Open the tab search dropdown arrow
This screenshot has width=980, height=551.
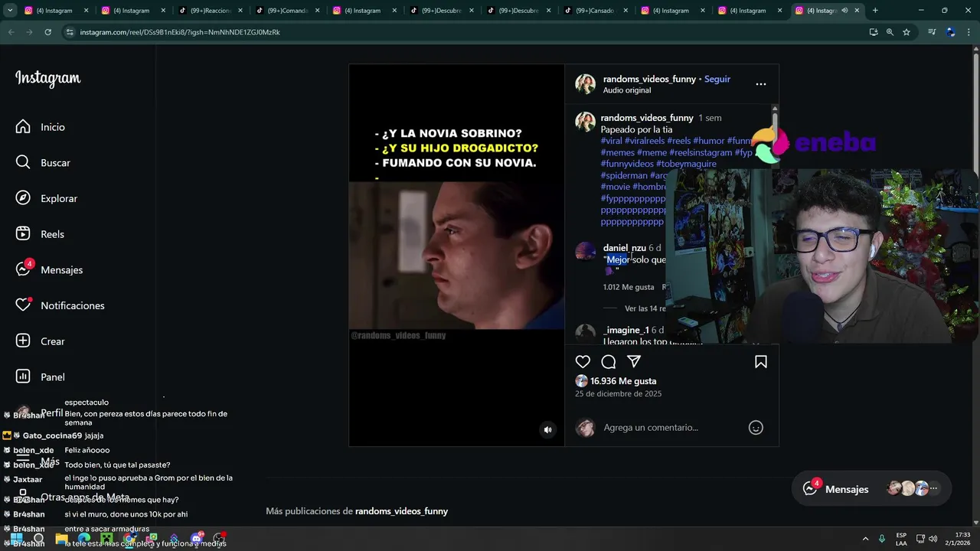click(x=10, y=11)
